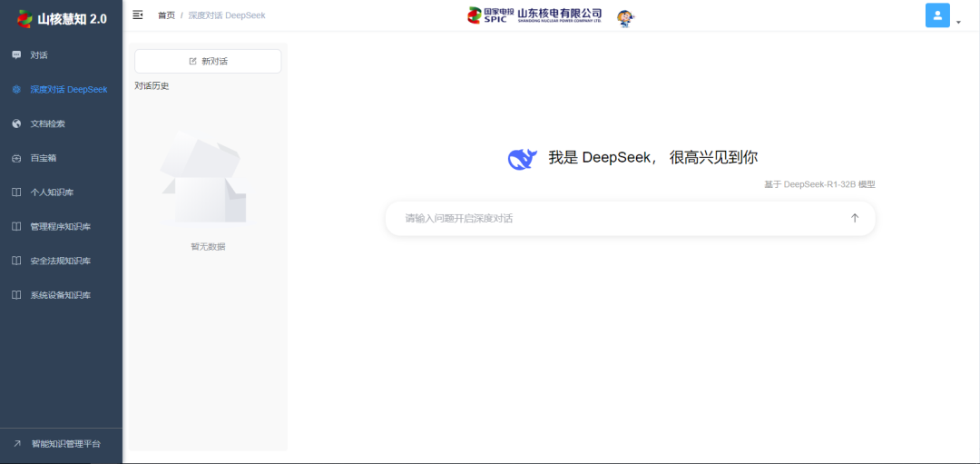The image size is (980, 464).
Task: Click the 基于 DeepSeek-R1-32B 模型 label
Action: point(819,184)
